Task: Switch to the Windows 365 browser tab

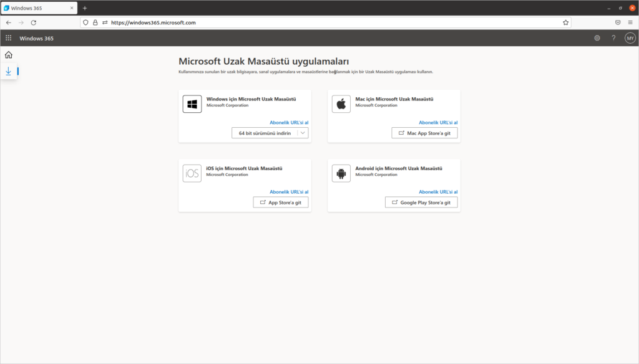Action: pos(39,8)
